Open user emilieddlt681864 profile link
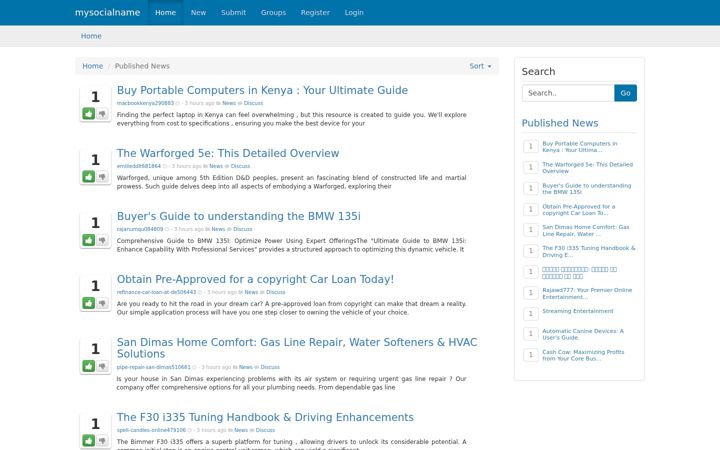Screen dimensions: 720x450 click(x=139, y=166)
